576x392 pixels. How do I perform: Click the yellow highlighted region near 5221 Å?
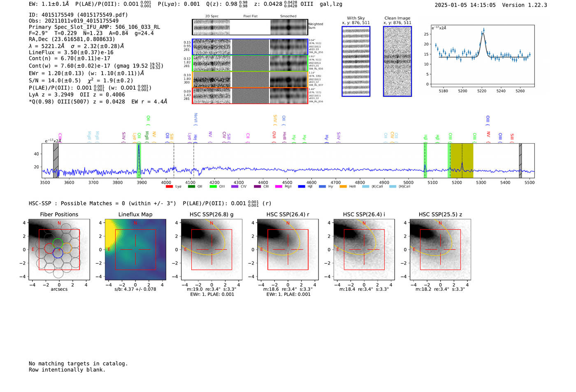point(462,160)
